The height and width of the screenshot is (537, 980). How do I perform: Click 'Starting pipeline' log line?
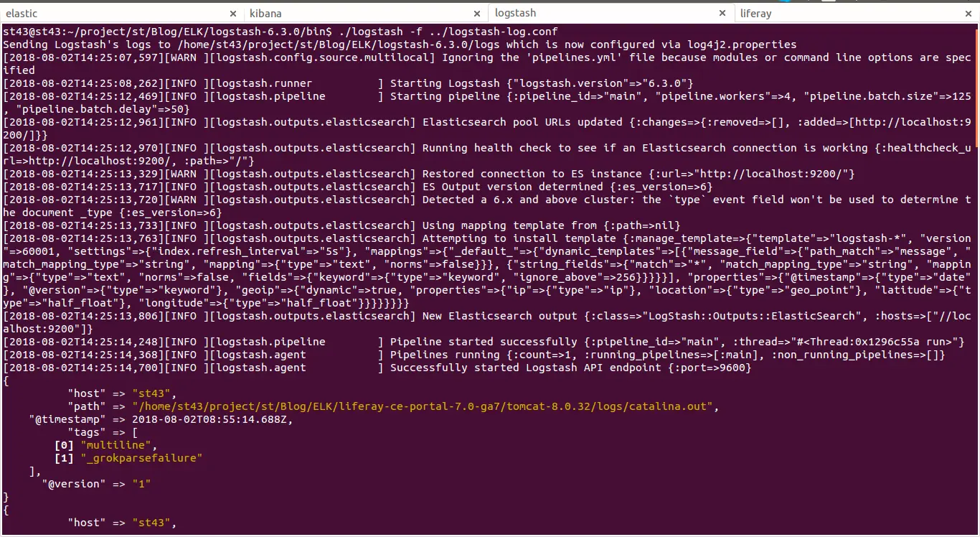coord(487,103)
